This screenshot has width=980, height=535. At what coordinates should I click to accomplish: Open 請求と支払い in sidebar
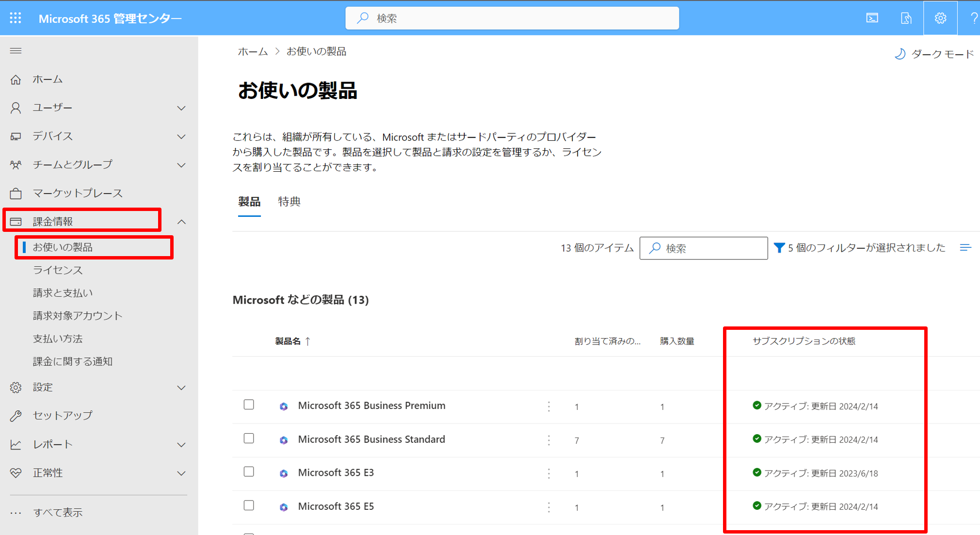(x=63, y=293)
